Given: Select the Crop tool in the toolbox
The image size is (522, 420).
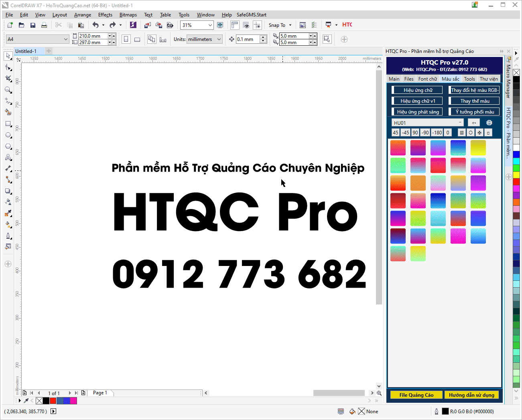Looking at the screenshot, I should pyautogui.click(x=8, y=79).
